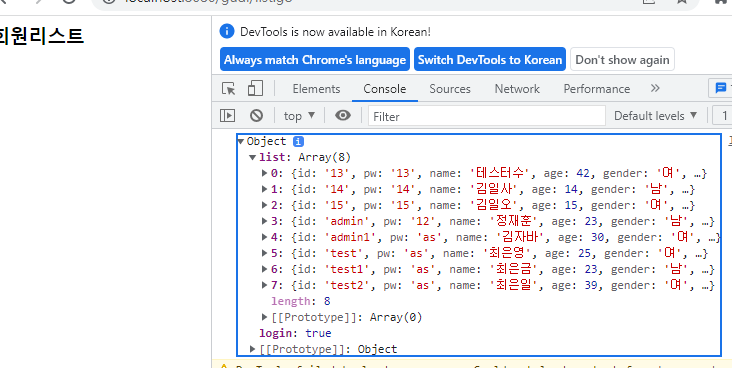The image size is (732, 368).
Task: Toggle the device toolbar icon
Action: pyautogui.click(x=255, y=89)
